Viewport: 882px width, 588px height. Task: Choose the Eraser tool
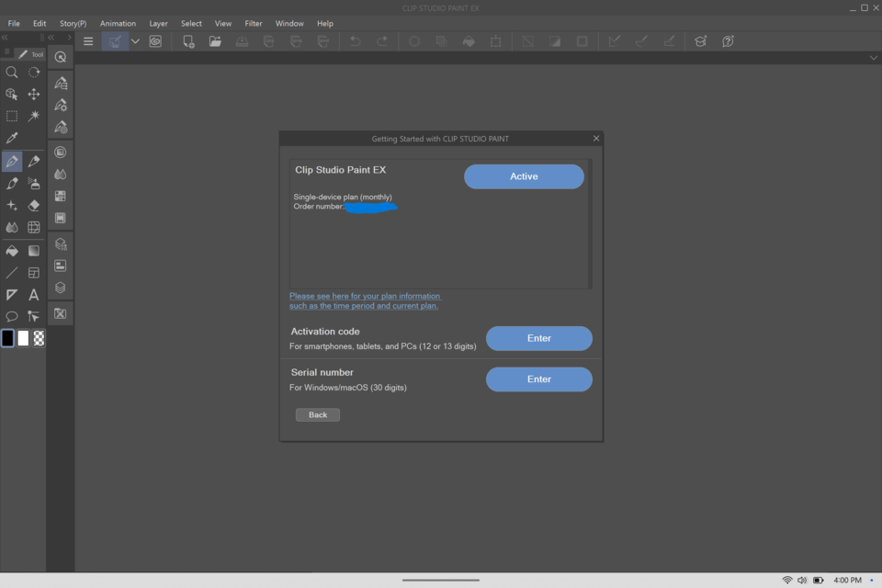[x=34, y=206]
